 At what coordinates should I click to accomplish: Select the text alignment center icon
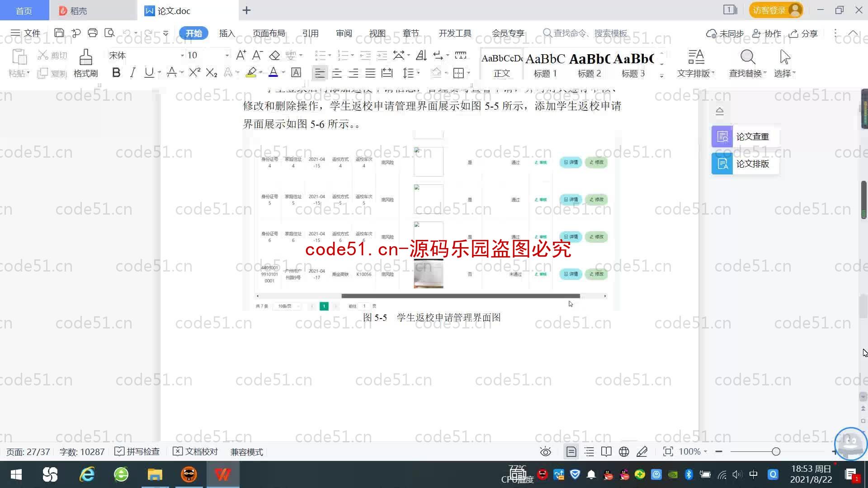[337, 73]
